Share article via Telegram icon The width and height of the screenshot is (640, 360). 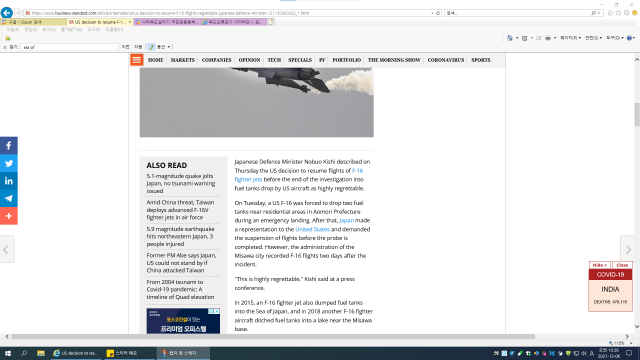click(x=9, y=198)
